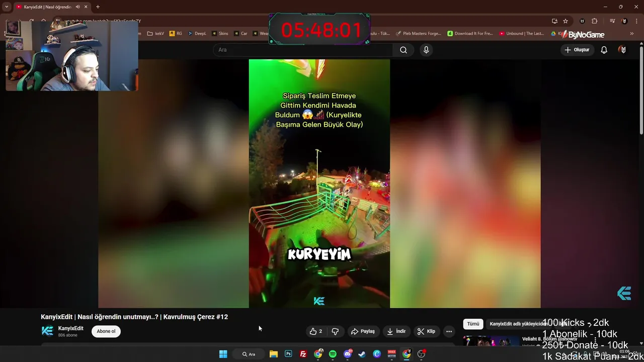The width and height of the screenshot is (644, 362).
Task: Mute the tab via speaker icon
Action: (77, 7)
